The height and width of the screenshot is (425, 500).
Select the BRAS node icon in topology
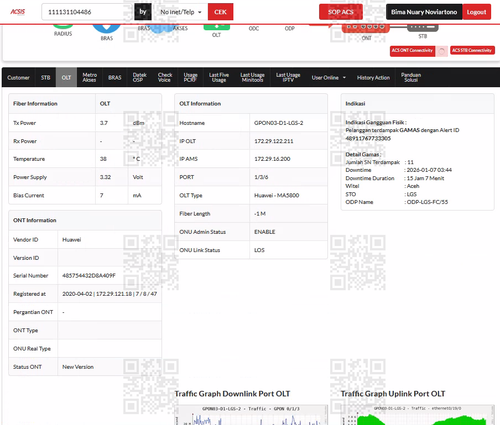pyautogui.click(x=107, y=29)
